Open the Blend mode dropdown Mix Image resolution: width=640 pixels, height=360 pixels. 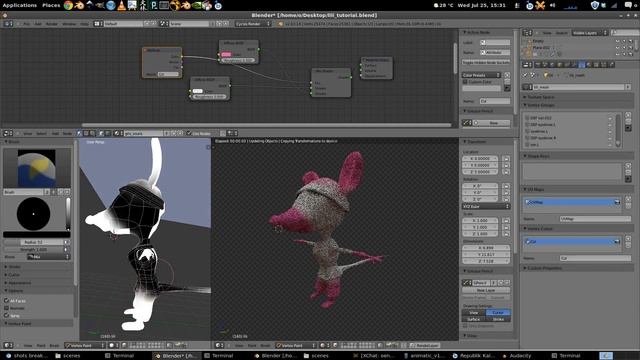[x=48, y=257]
